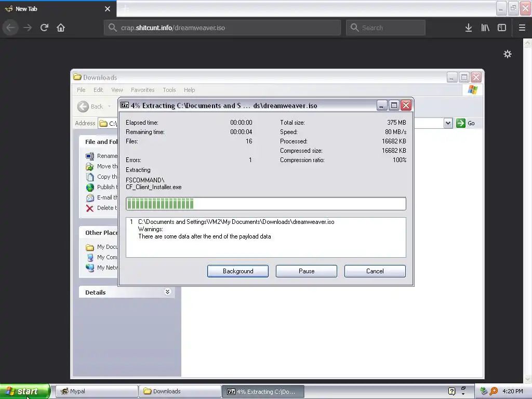Close the New Tab tab
This screenshot has height=399, width=532.
click(x=108, y=9)
